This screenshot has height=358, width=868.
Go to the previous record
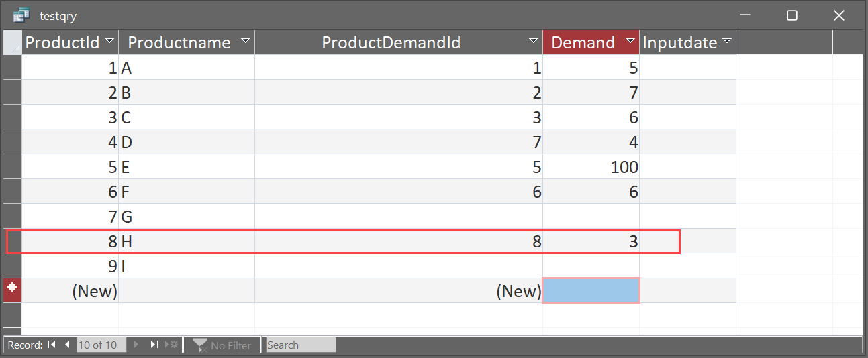(x=67, y=345)
